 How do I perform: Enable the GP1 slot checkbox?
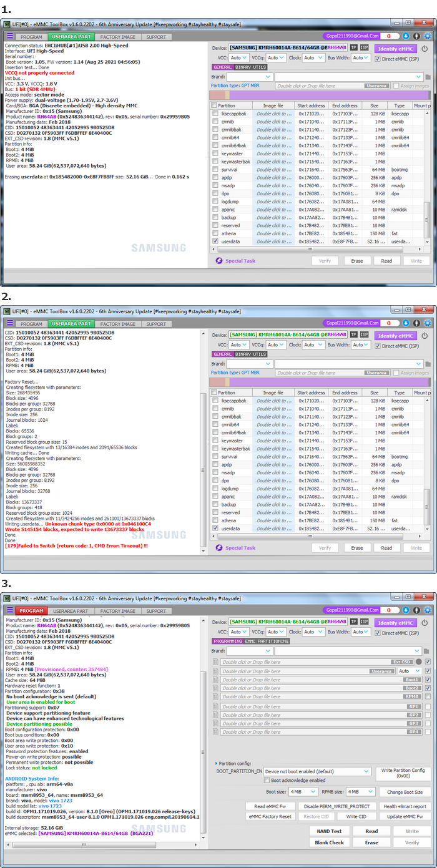click(x=428, y=707)
